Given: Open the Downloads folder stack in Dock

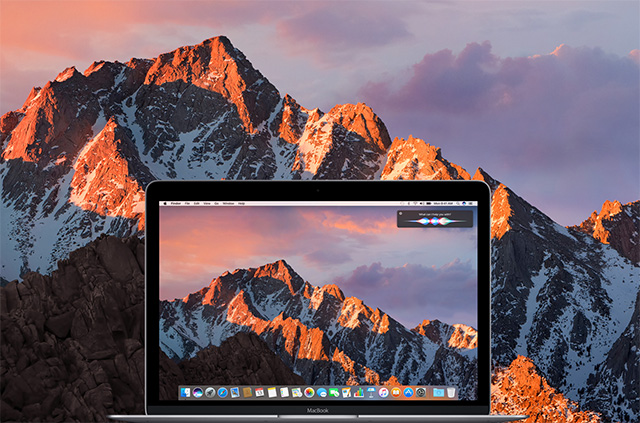Looking at the screenshot, I should click(438, 392).
